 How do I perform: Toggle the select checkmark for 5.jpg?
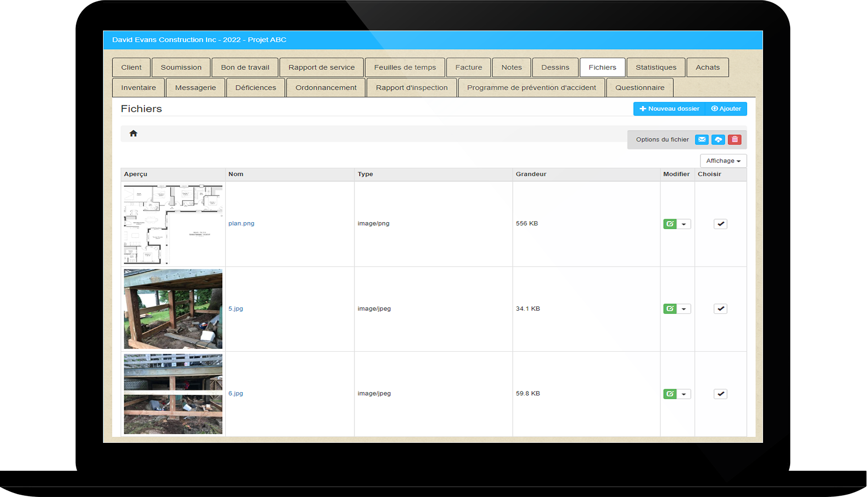(720, 309)
